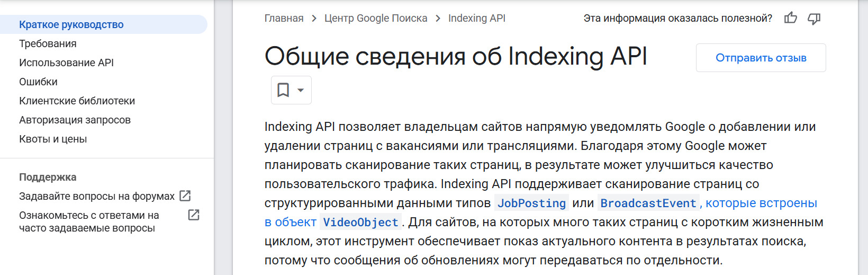Image resolution: width=868 pixels, height=275 pixels.
Task: Open Квоты и цены sidebar item
Action: coord(53,139)
